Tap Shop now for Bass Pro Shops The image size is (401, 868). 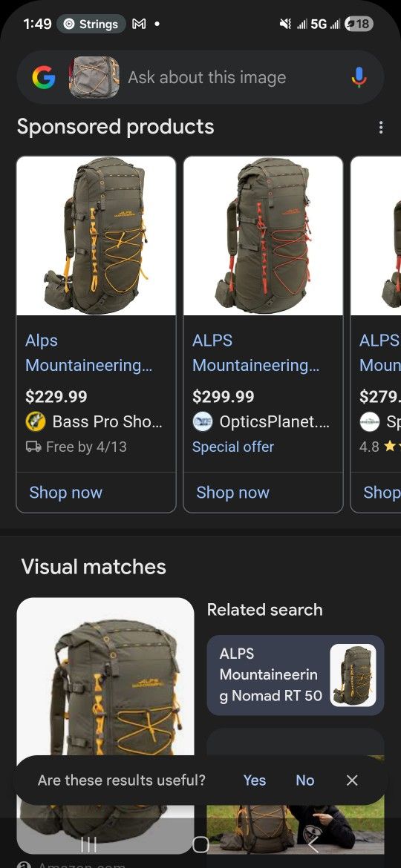point(66,492)
